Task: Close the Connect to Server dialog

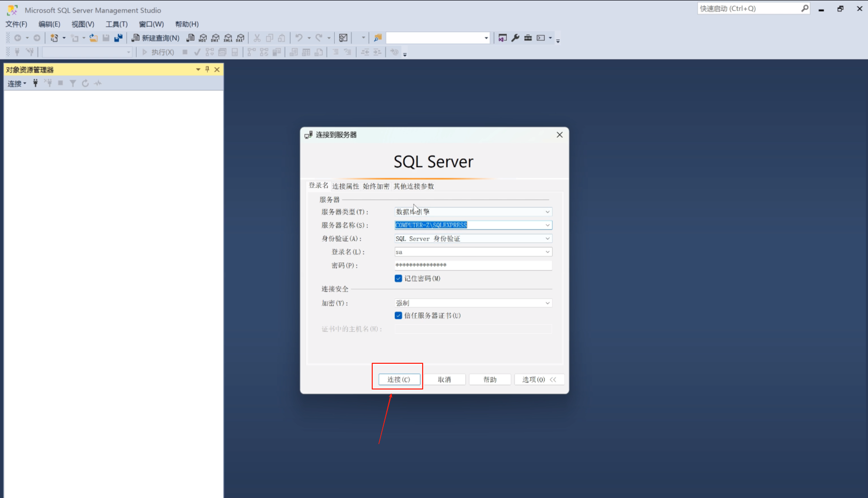Action: click(559, 135)
